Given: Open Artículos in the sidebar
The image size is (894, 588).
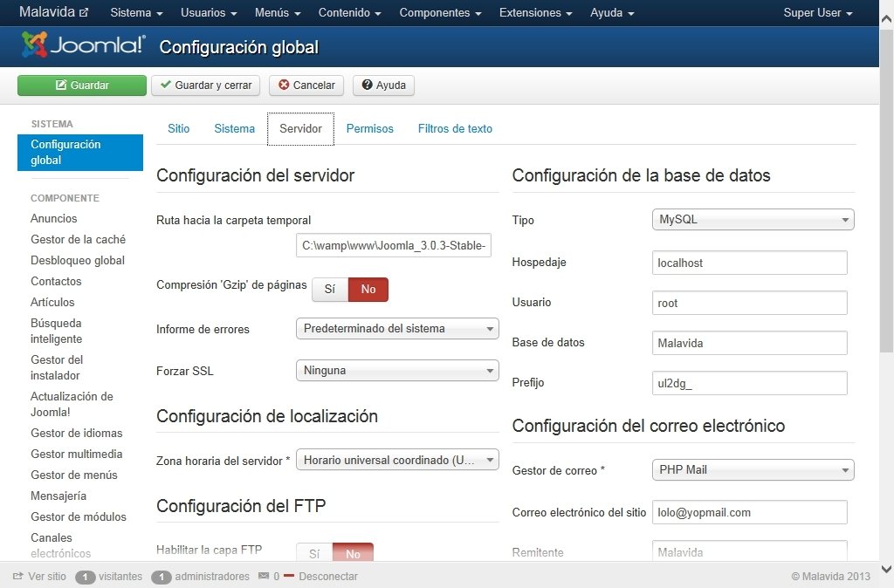Looking at the screenshot, I should [x=52, y=302].
